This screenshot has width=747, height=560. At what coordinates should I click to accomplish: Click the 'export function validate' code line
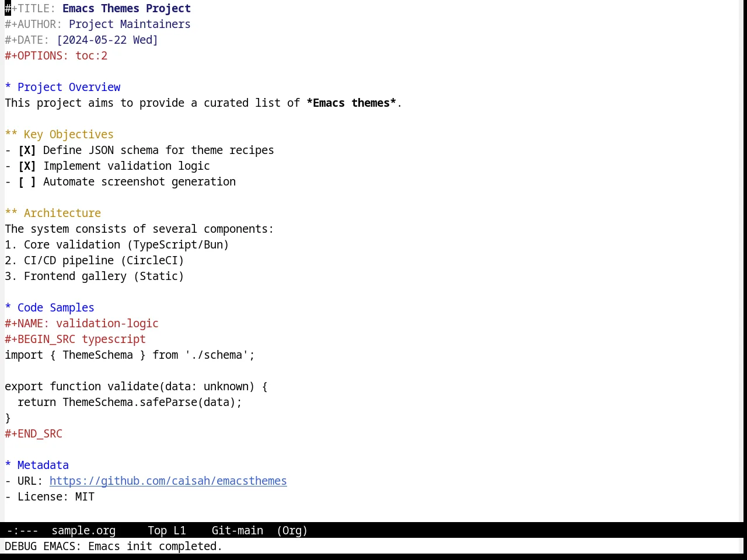pyautogui.click(x=136, y=387)
